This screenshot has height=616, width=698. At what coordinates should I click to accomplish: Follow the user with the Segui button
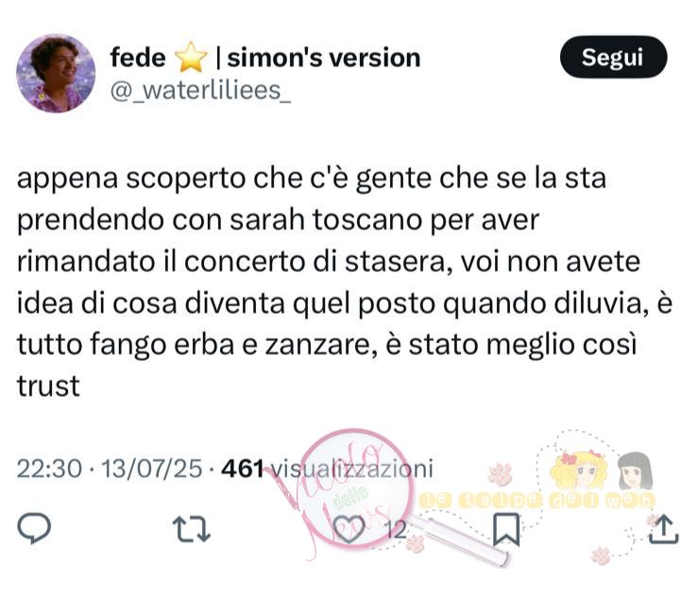coord(613,58)
